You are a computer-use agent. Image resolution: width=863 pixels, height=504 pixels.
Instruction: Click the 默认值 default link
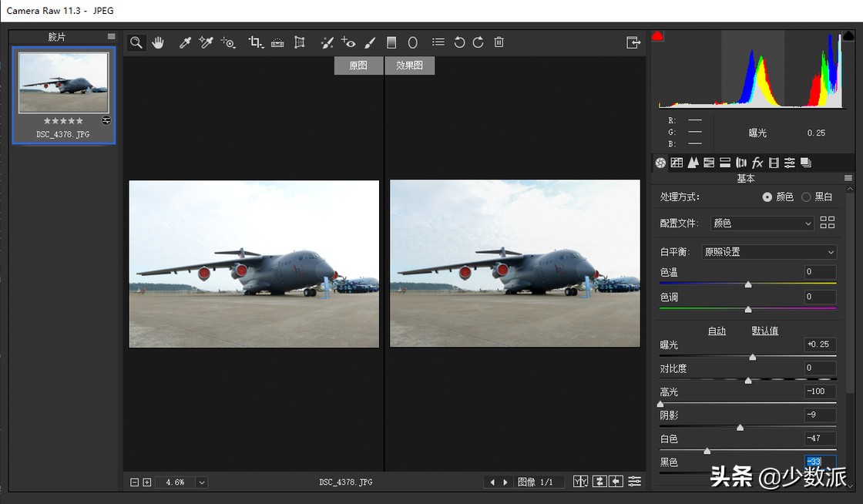764,331
